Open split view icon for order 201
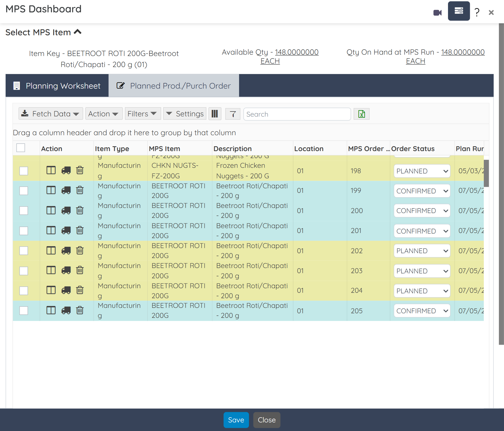This screenshot has height=431, width=504. tap(51, 230)
